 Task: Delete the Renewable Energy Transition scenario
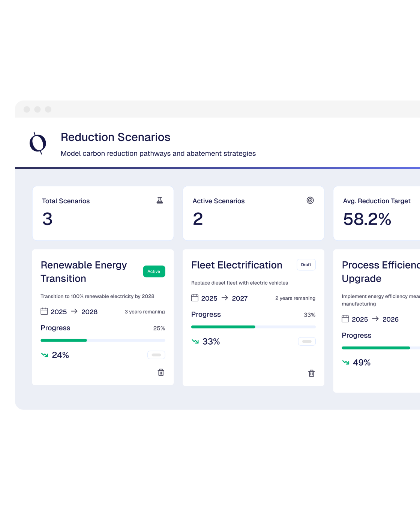tap(161, 372)
